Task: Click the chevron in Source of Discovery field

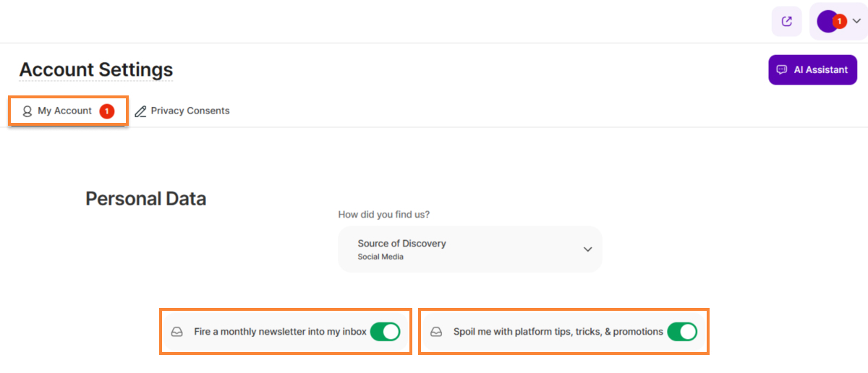Action: (587, 249)
